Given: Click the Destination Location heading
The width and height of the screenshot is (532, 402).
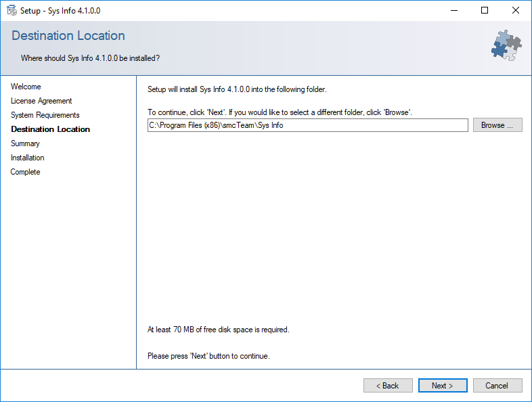Looking at the screenshot, I should tap(68, 36).
